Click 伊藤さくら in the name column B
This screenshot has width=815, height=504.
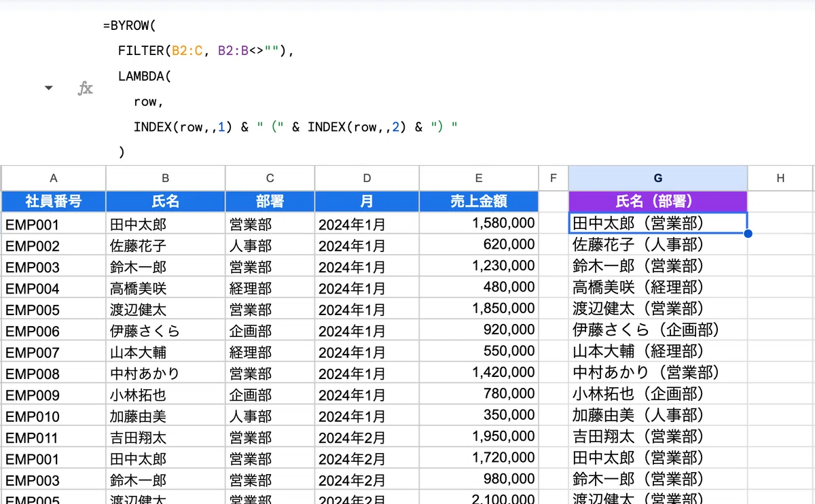(x=165, y=331)
